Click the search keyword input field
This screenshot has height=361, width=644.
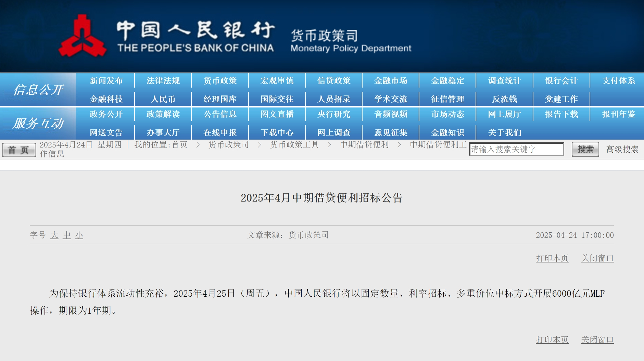click(x=516, y=149)
